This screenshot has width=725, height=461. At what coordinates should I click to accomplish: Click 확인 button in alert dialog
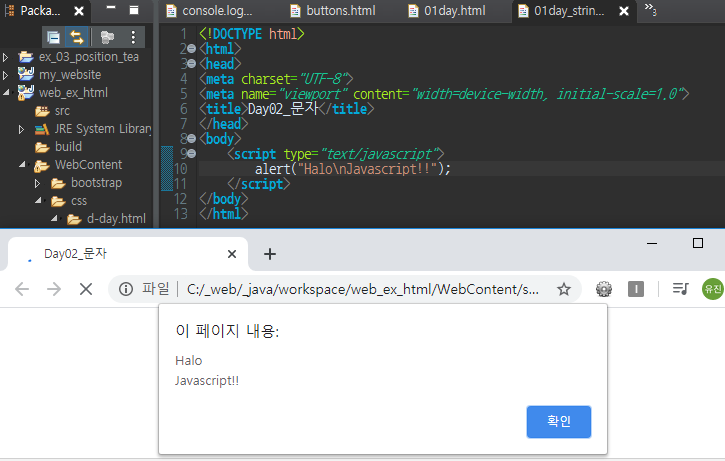pos(559,422)
